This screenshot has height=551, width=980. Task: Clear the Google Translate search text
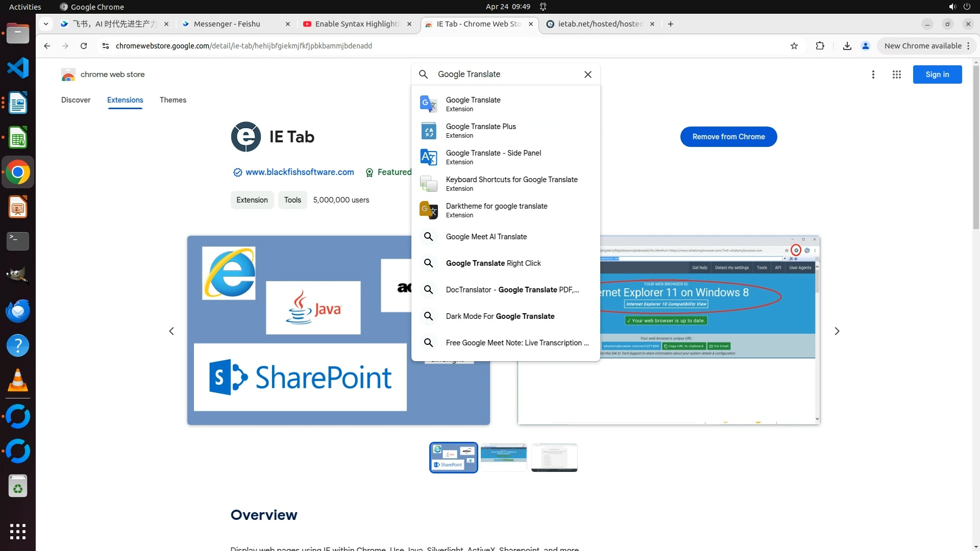587,74
